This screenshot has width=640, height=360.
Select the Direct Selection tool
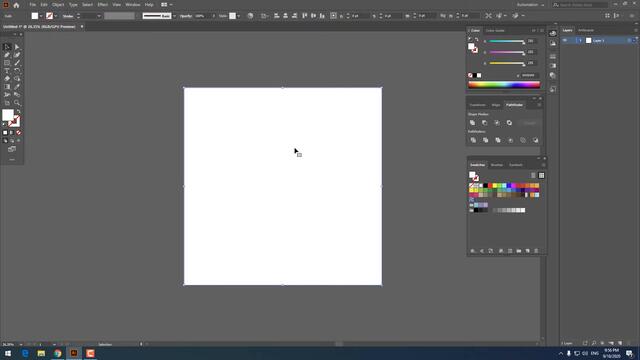click(x=17, y=47)
